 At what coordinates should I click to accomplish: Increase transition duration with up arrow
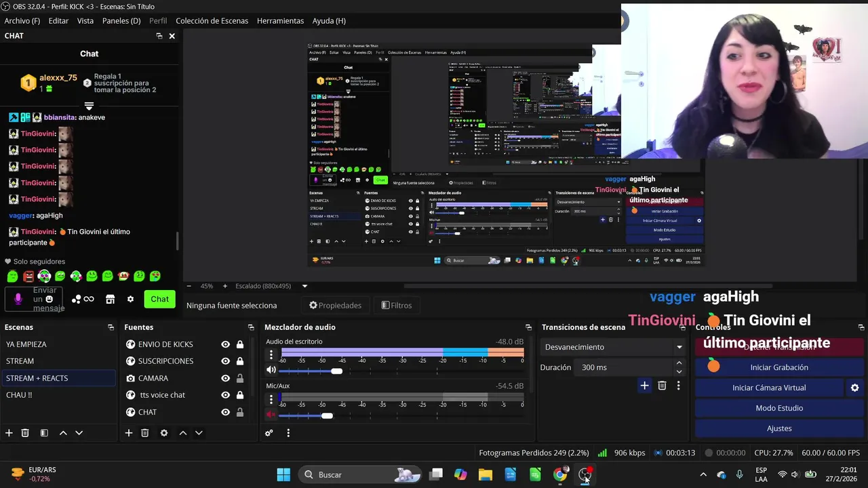coord(679,363)
